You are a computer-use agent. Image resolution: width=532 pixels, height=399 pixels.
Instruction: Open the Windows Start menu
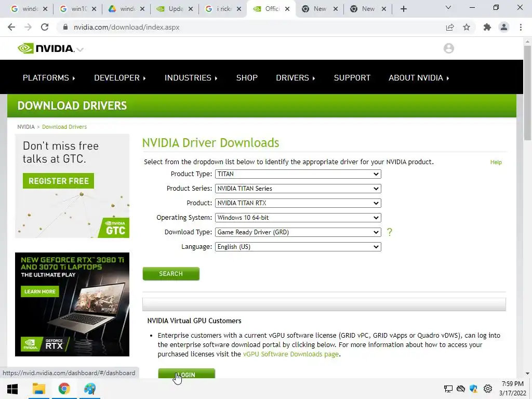(12, 389)
